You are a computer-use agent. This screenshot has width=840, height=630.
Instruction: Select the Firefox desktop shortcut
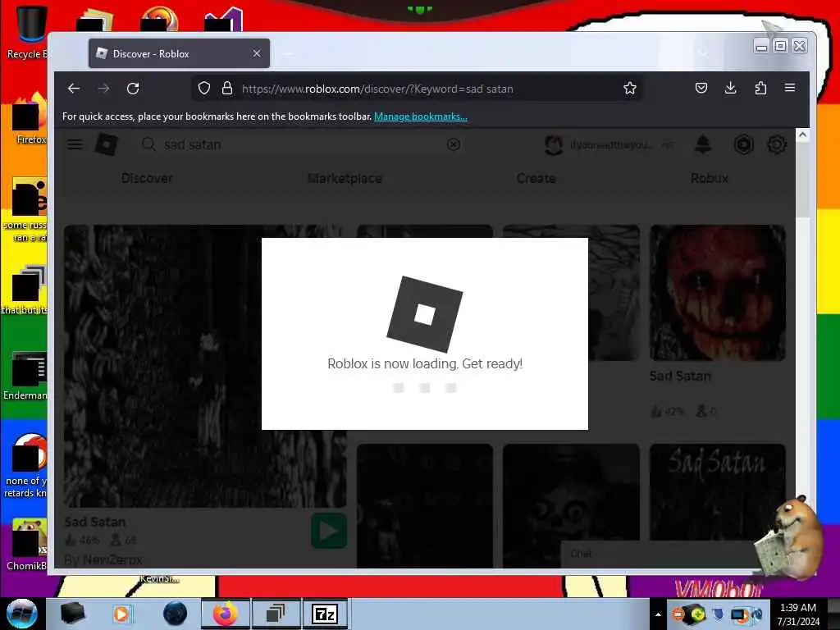pos(30,119)
